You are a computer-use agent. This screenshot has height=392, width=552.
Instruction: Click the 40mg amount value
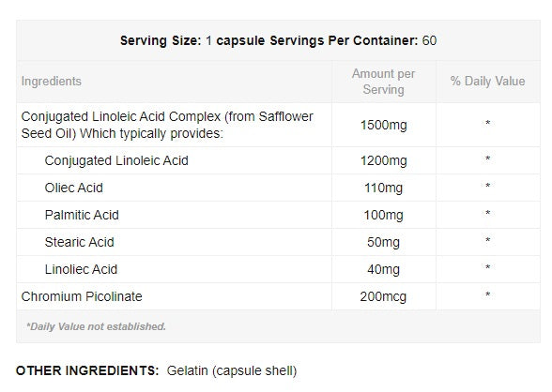383,270
